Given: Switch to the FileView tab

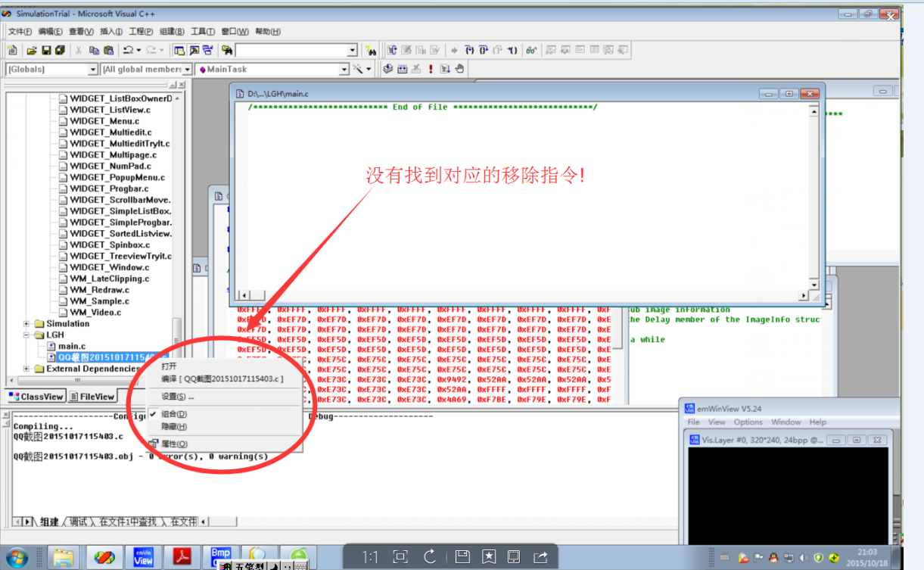Looking at the screenshot, I should point(92,397).
